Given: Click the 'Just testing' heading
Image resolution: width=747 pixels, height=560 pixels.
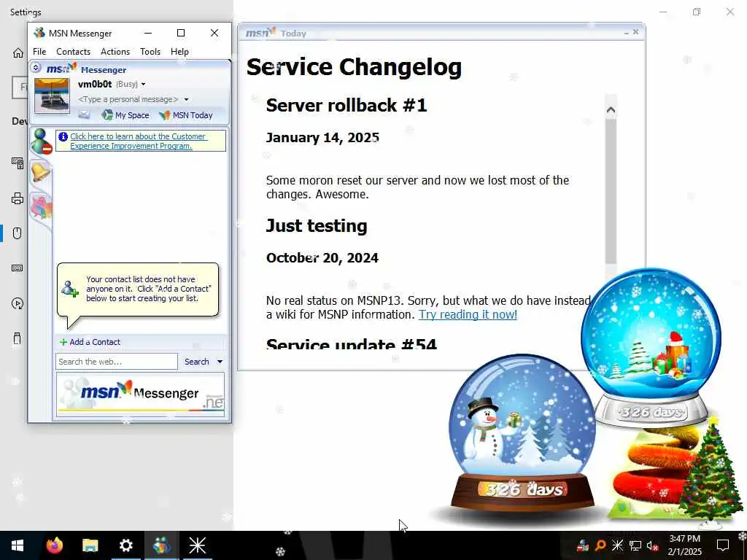Looking at the screenshot, I should click(317, 226).
